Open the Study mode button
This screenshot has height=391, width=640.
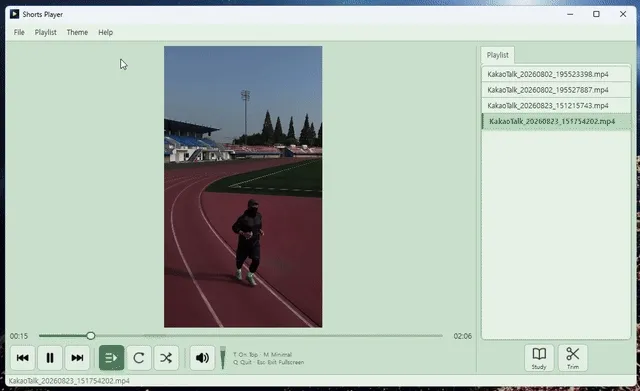click(539, 358)
